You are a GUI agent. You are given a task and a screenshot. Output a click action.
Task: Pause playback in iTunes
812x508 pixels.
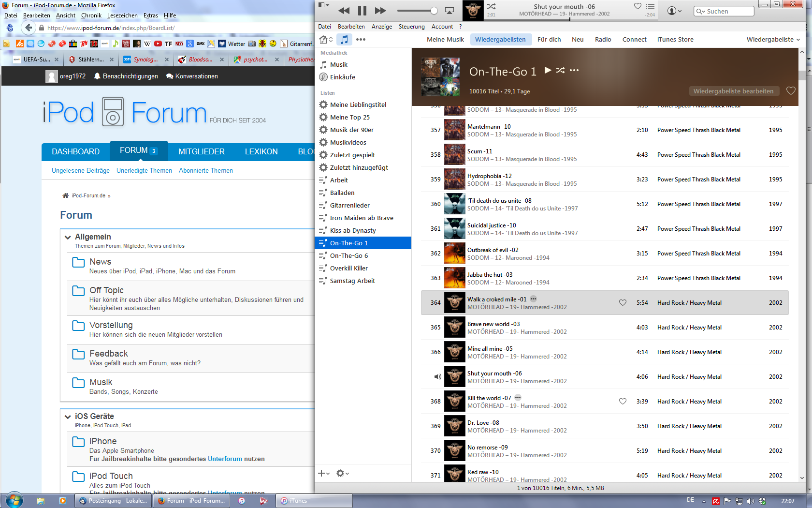[362, 11]
